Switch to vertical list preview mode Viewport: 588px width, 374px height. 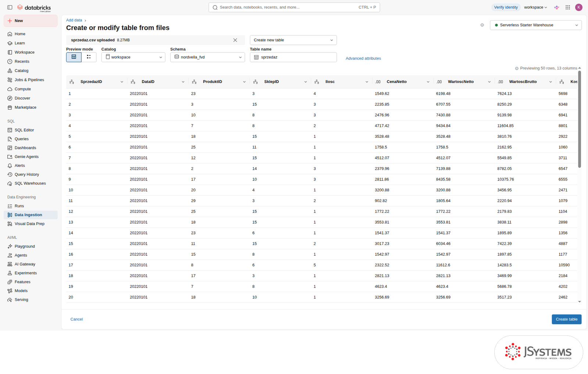[x=89, y=57]
